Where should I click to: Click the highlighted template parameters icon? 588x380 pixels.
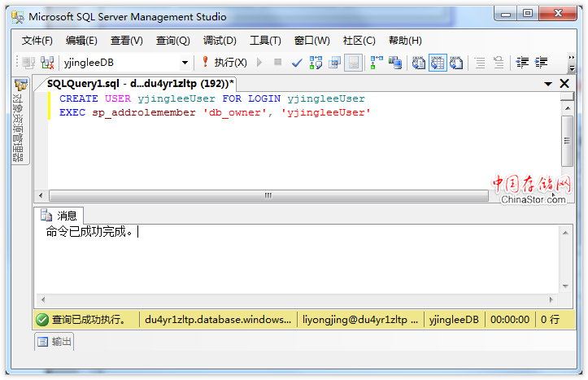click(353, 63)
